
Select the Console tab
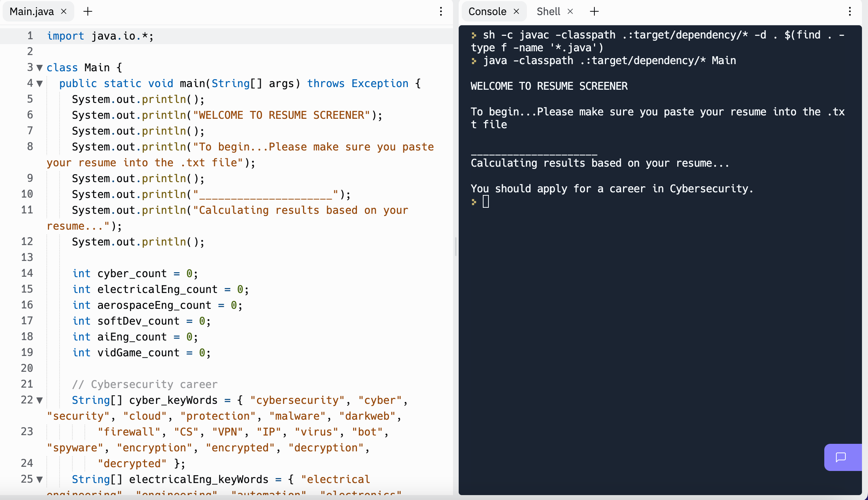pyautogui.click(x=487, y=11)
